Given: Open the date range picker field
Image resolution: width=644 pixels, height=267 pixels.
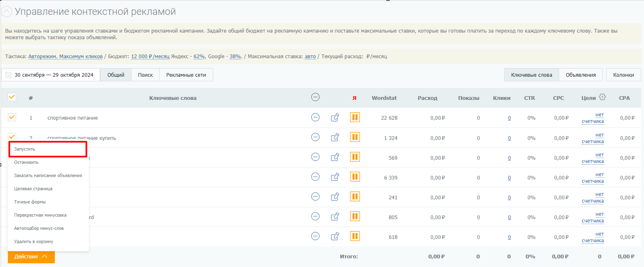Looking at the screenshot, I should [x=51, y=75].
